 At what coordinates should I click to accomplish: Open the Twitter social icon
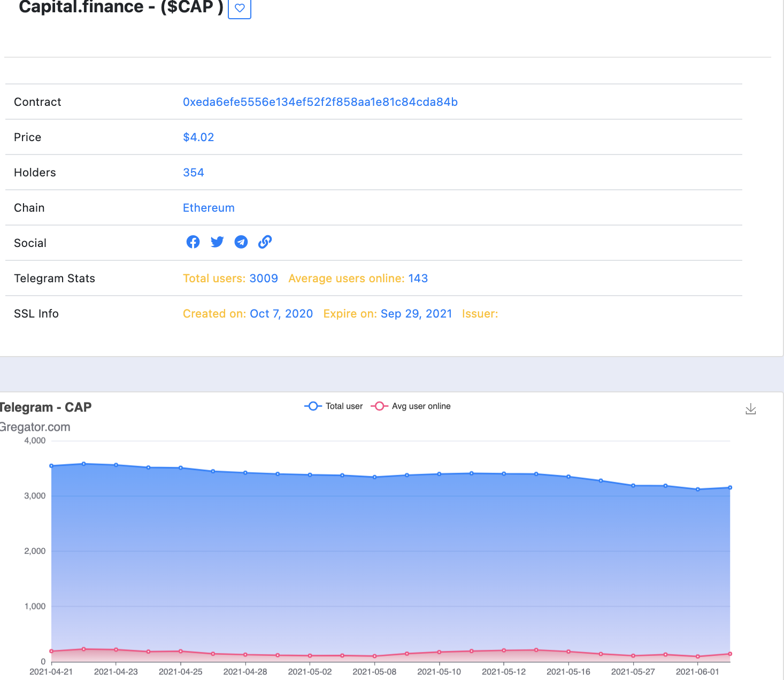[x=217, y=242]
